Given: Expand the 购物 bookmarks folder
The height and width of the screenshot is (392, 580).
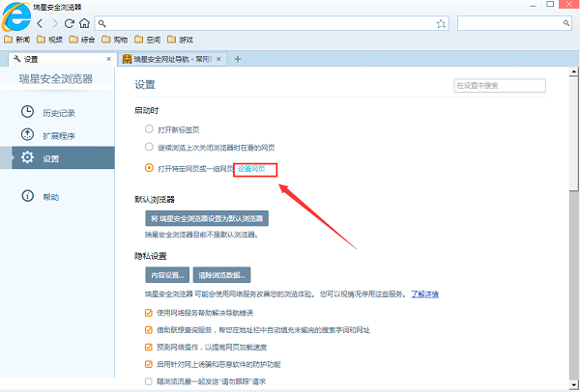Looking at the screenshot, I should 114,41.
